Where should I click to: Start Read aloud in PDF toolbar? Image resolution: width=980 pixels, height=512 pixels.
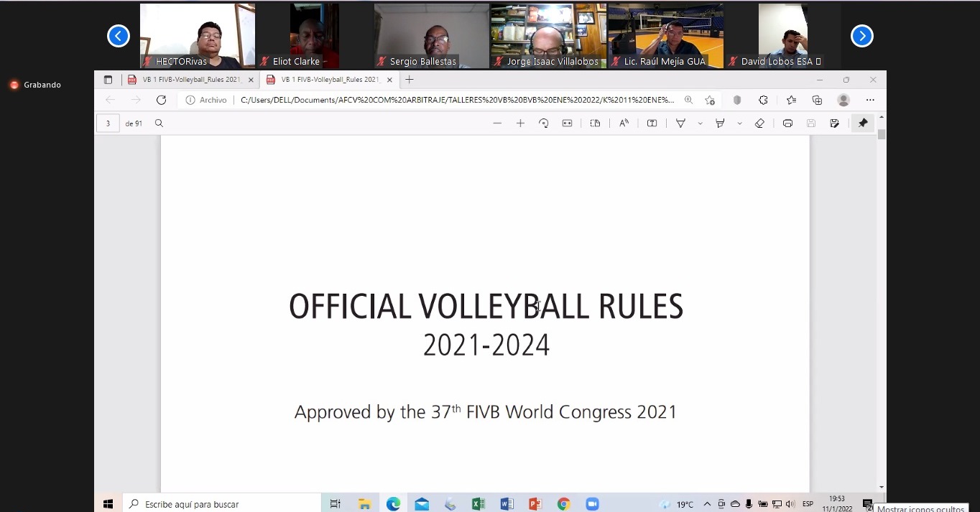click(624, 124)
